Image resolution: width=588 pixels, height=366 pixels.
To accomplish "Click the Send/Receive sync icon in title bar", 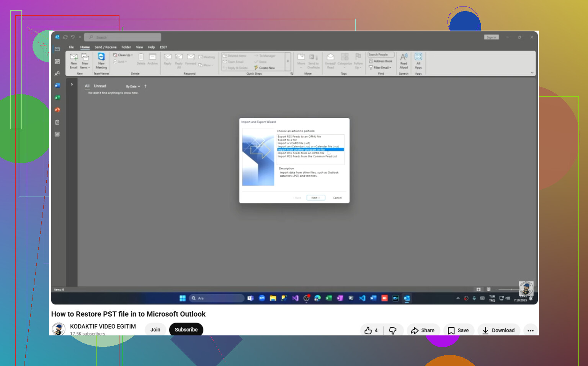I will coord(65,37).
